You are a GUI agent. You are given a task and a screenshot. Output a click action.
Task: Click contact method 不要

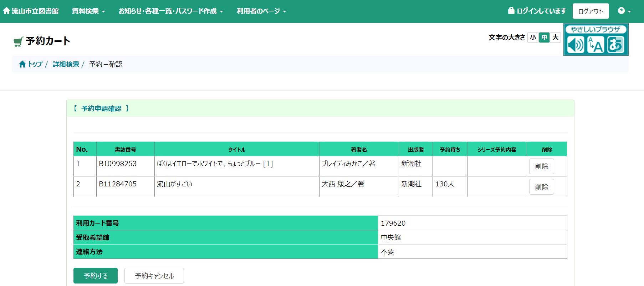387,252
